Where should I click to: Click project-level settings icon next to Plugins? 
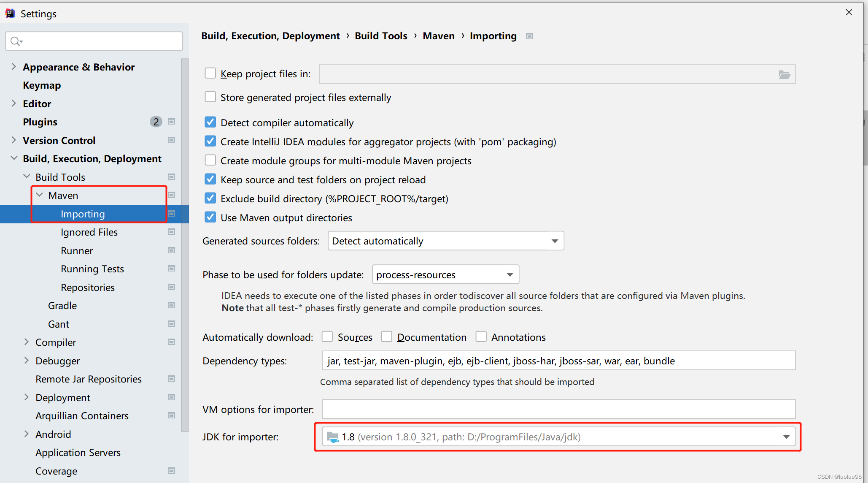(171, 122)
